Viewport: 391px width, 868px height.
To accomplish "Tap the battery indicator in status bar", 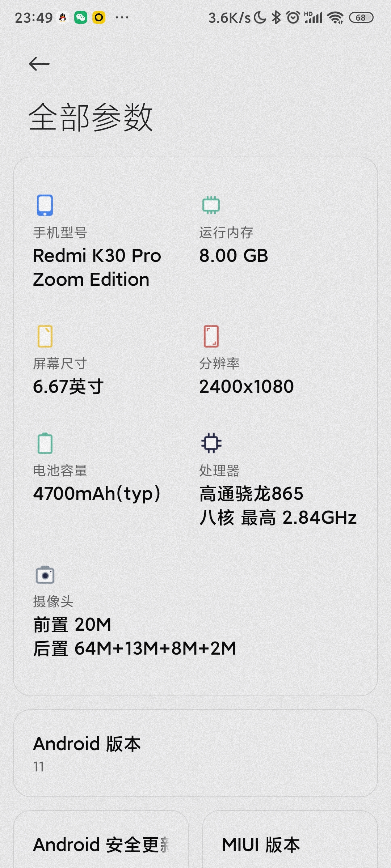I will point(361,17).
